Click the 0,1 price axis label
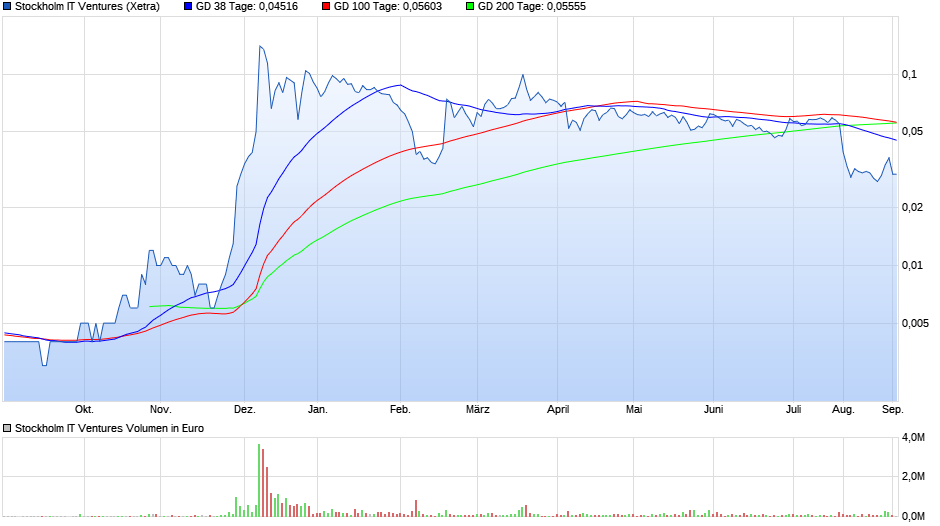 click(x=909, y=74)
